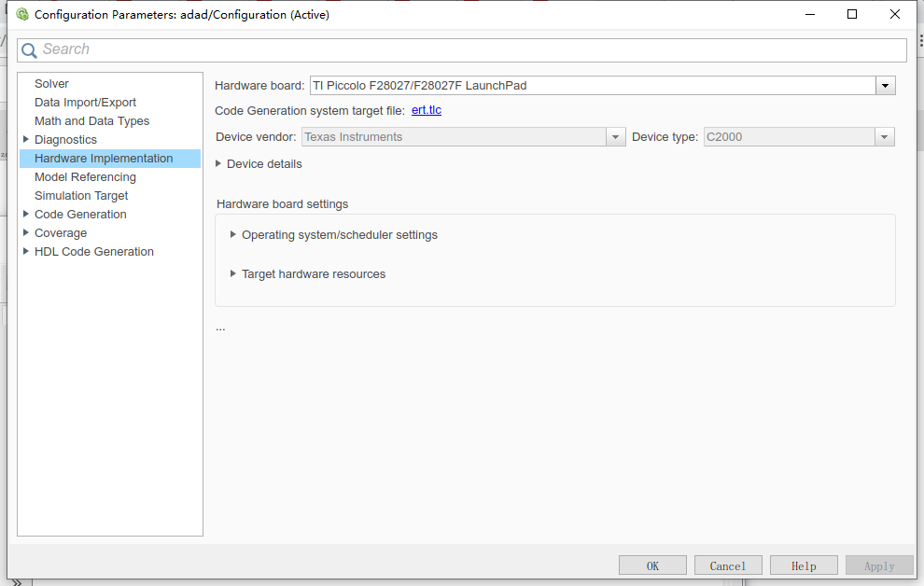Viewport: 924px width, 586px height.
Task: Select Math and Data Types
Action: (91, 120)
